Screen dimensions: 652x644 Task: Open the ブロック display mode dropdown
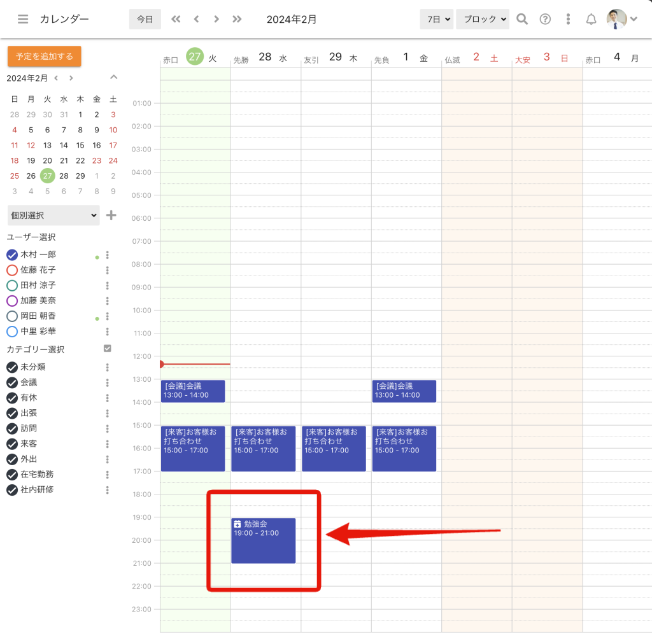(x=483, y=19)
